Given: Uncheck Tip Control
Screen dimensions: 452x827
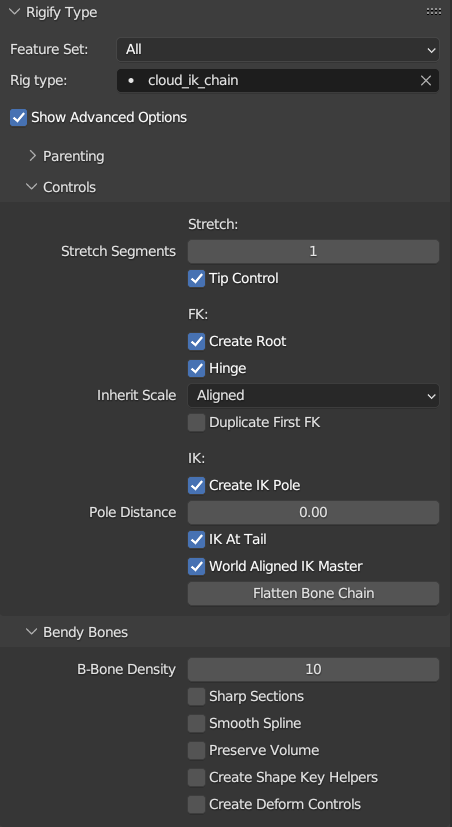Looking at the screenshot, I should point(196,278).
